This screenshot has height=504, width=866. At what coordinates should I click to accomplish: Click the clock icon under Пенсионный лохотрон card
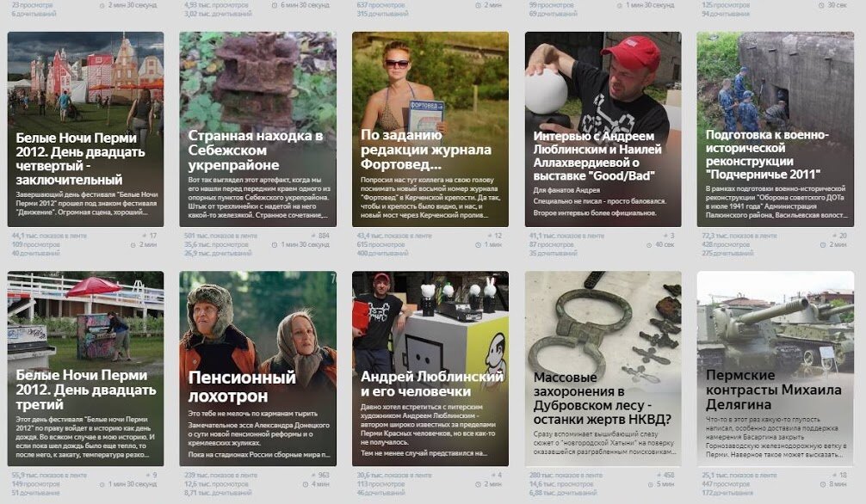click(306, 484)
